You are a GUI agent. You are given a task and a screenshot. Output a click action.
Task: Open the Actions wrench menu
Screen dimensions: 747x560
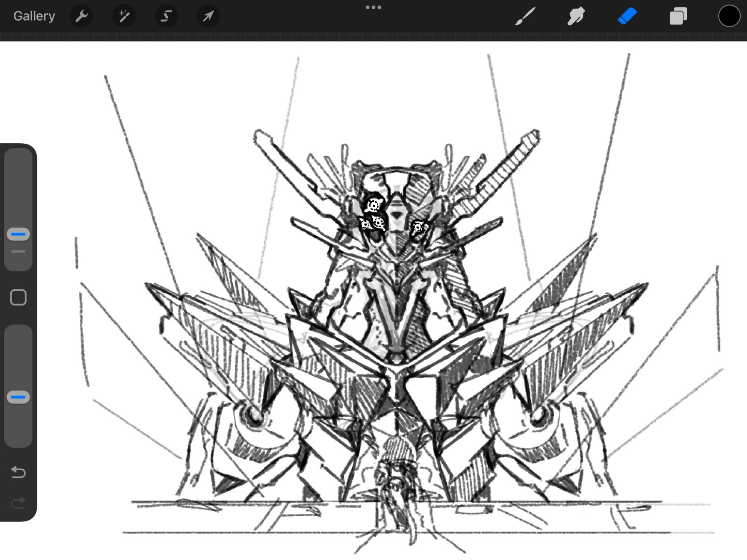click(81, 16)
